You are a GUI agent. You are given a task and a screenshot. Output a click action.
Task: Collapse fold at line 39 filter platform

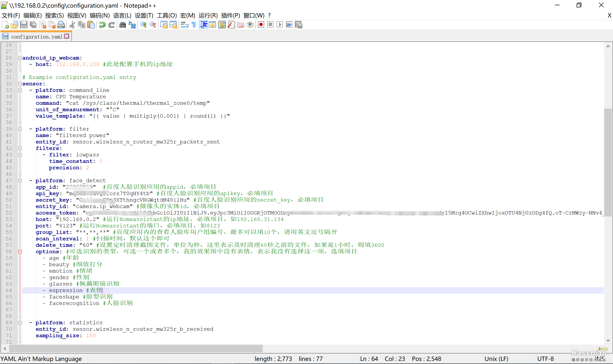pos(20,129)
